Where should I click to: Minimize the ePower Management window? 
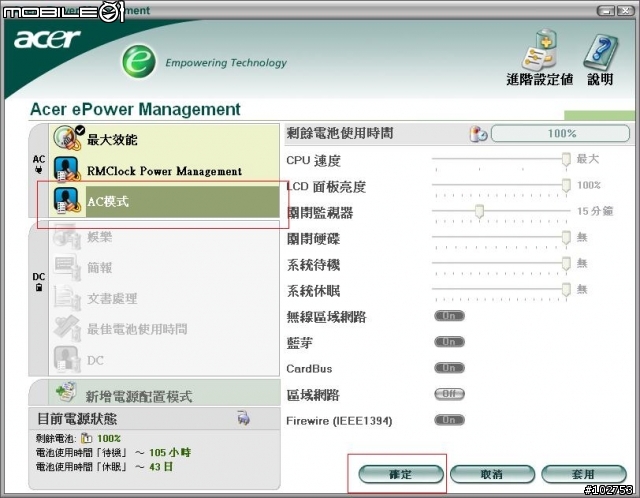click(x=606, y=11)
